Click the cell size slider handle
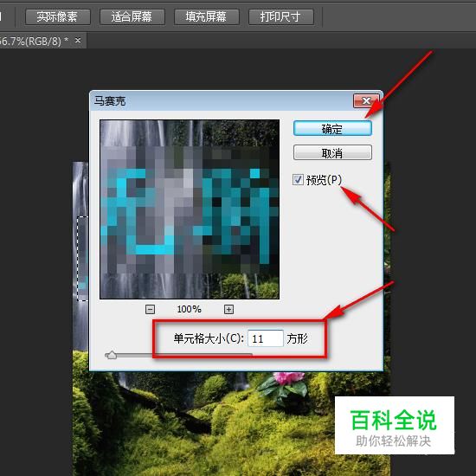This screenshot has width=476, height=476. click(112, 355)
